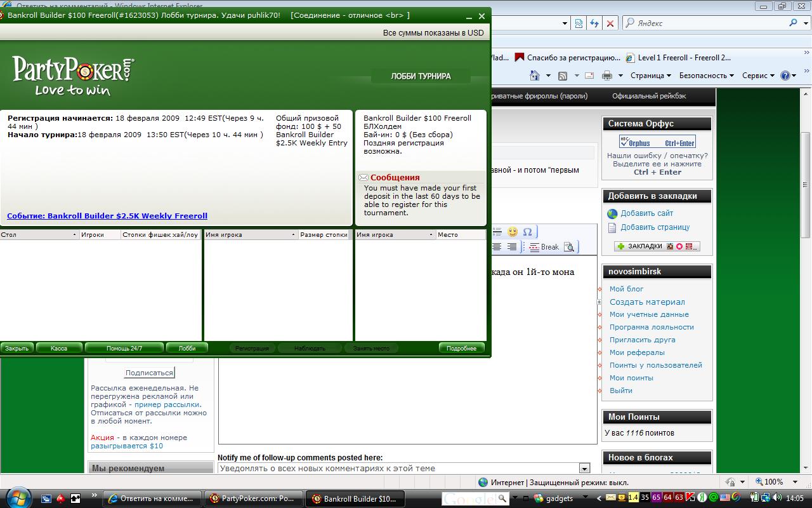Click the align right icon in the editor
Viewport: 812px width, 508px height.
coord(511,246)
